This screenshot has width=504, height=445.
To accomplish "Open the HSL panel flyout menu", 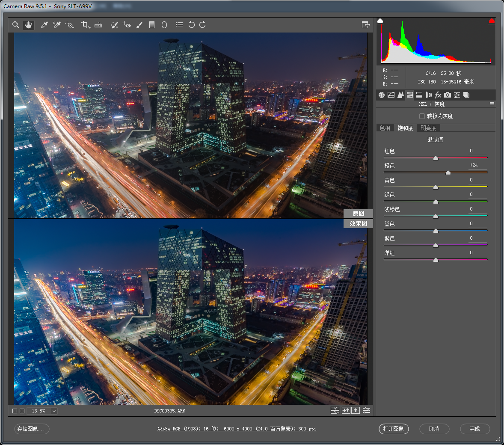I will click(492, 104).
